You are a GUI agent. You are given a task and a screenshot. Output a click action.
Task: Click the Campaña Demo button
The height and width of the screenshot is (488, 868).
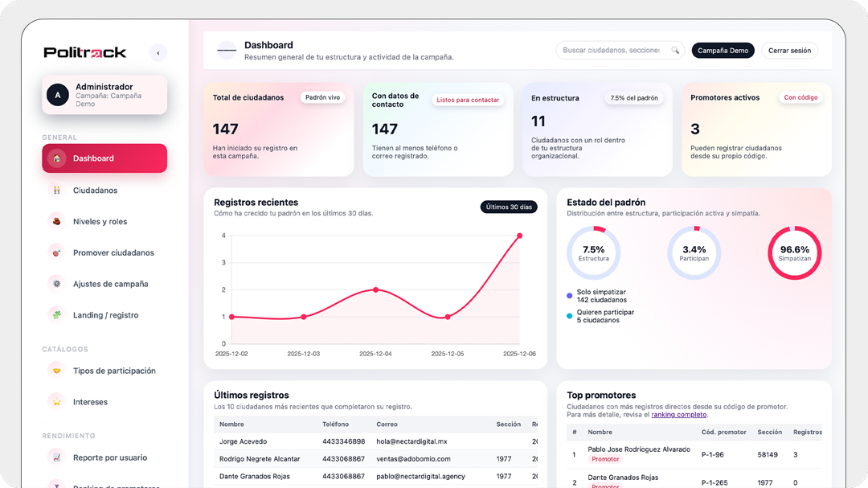coord(723,51)
